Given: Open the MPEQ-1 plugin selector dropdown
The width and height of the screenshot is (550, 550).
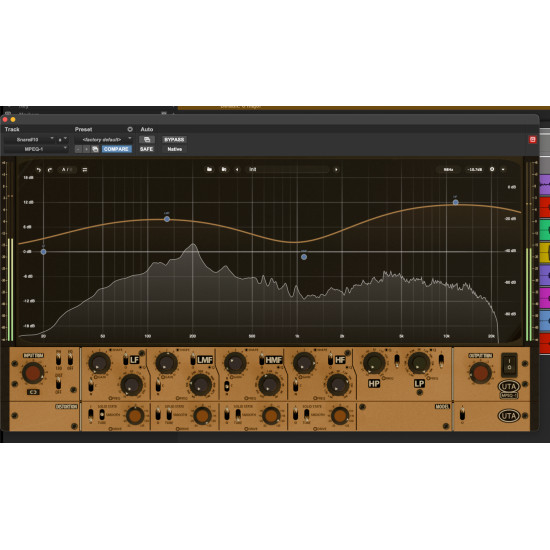Looking at the screenshot, I should [36, 149].
